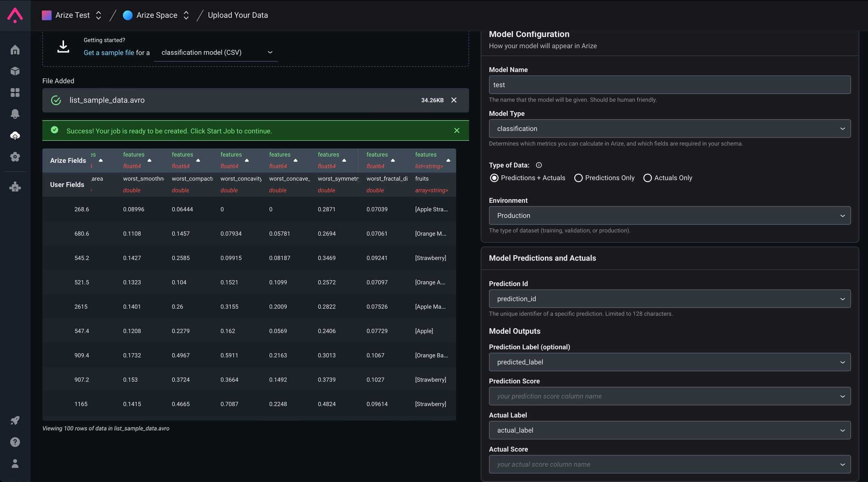Dismiss the green success banner
This screenshot has height=482, width=868.
pyautogui.click(x=457, y=130)
